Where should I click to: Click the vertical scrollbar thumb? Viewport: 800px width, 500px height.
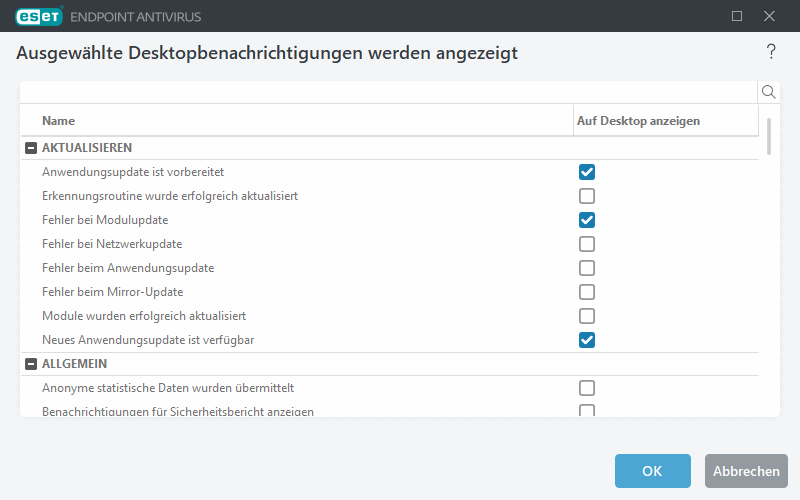point(769,136)
